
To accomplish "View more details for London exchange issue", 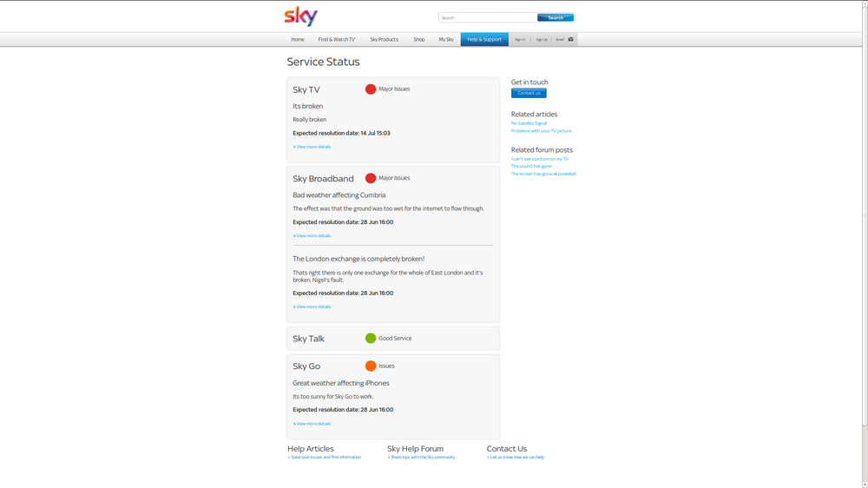I will click(312, 307).
